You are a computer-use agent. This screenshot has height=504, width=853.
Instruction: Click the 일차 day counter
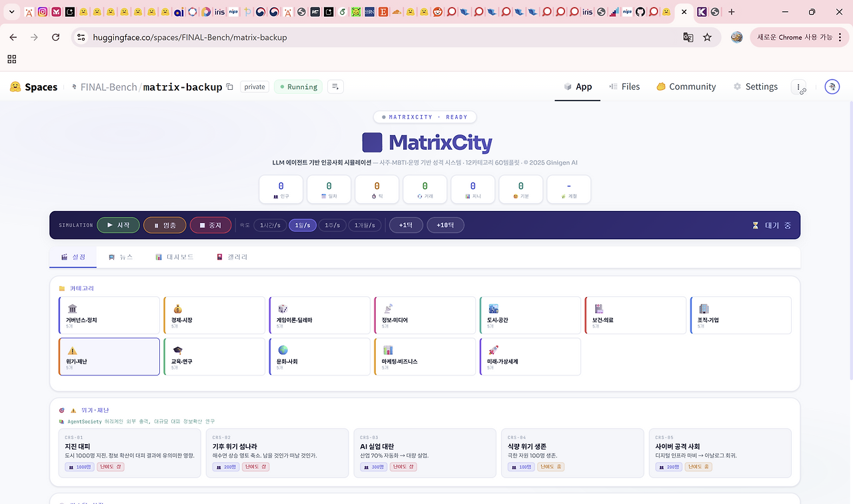[329, 189]
